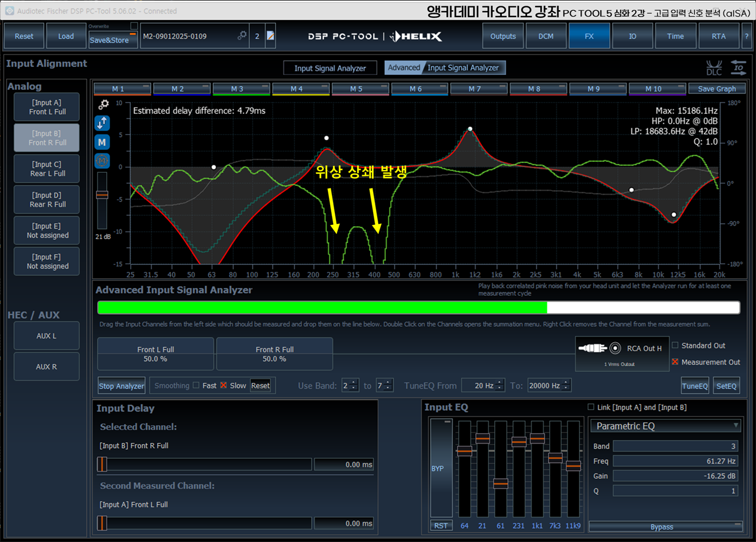
Task: Select the M 10 memory tab
Action: click(x=657, y=89)
